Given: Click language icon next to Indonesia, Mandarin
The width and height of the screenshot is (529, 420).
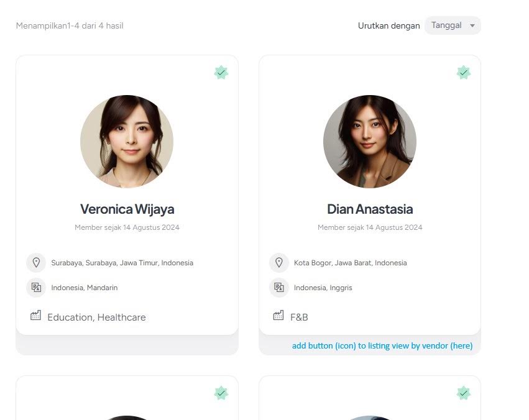Looking at the screenshot, I should tap(36, 288).
